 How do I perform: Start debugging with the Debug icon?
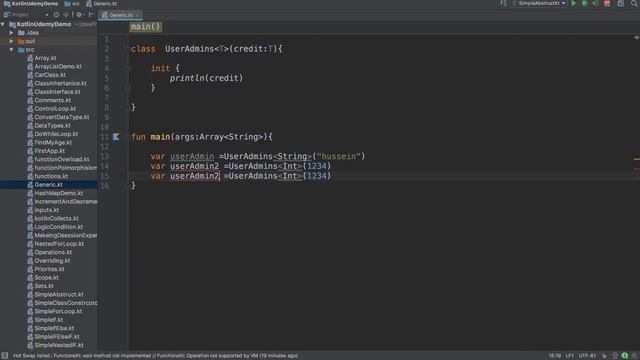(584, 4)
